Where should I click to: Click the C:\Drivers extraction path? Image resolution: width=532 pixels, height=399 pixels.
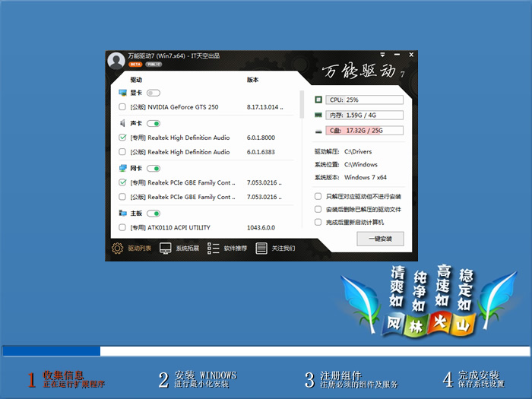(358, 152)
